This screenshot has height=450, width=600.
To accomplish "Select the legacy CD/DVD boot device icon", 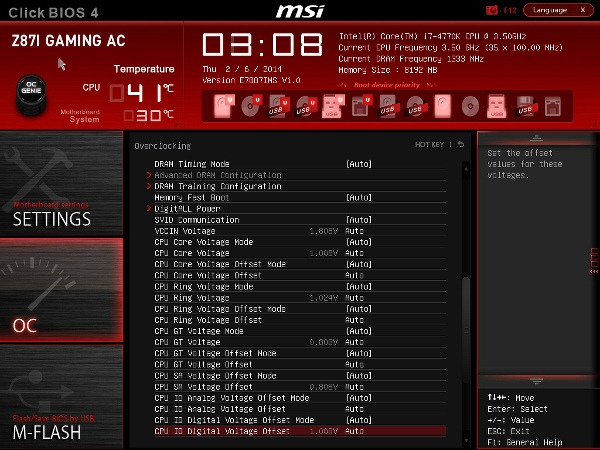I will pyautogui.click(x=470, y=106).
